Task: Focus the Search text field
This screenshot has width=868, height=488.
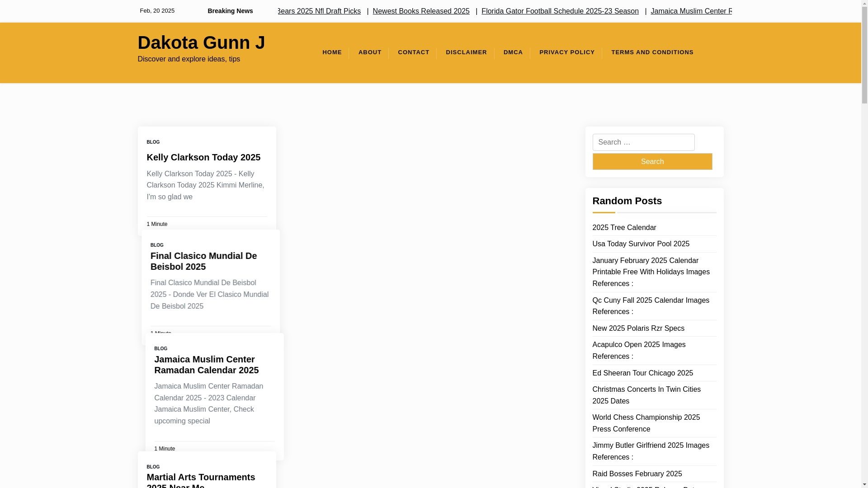Action: pyautogui.click(x=643, y=142)
